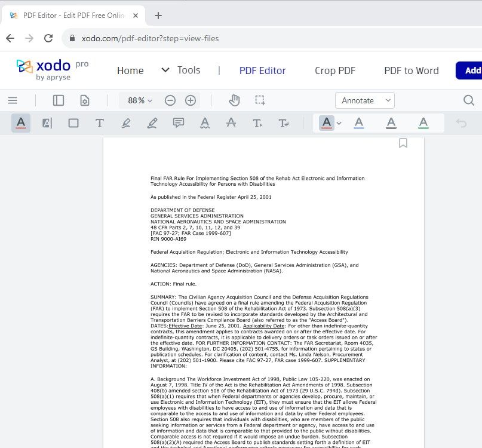Screen dimensions: 482x448
Task: Toggle the selection marquee tool
Action: pos(260,100)
